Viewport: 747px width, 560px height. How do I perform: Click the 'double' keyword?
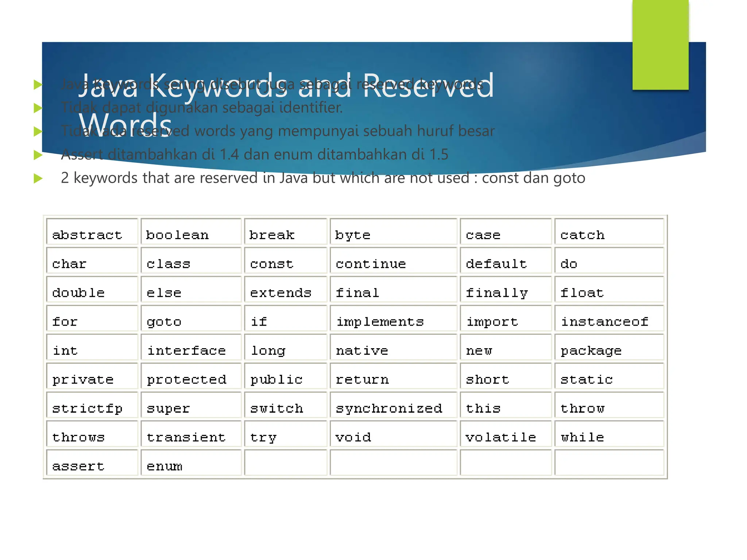tap(78, 293)
